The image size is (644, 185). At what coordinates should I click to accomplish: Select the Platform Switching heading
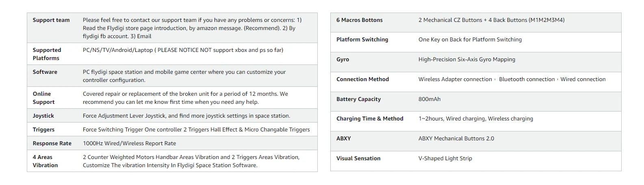(x=362, y=39)
